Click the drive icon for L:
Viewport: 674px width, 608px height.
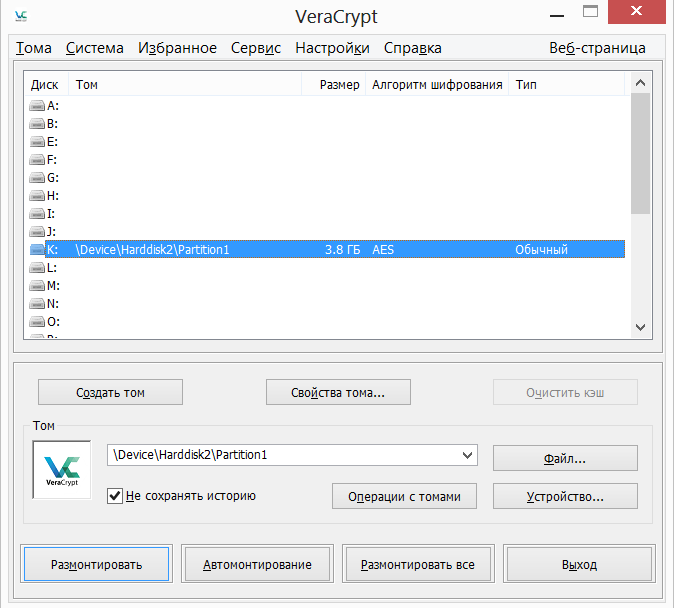click(x=37, y=267)
